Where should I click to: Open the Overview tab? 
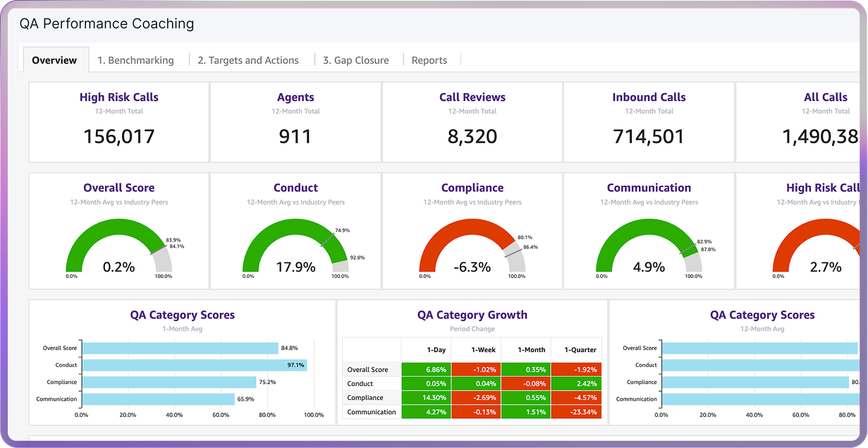coord(55,60)
